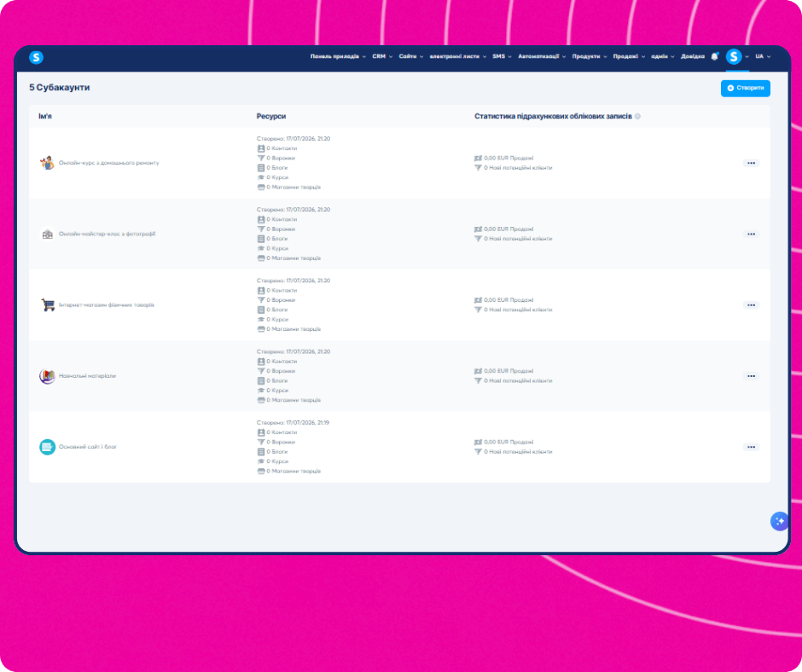802x672 pixels.
Task: Click funnel icon in Навчальні матеріали row
Action: (261, 371)
